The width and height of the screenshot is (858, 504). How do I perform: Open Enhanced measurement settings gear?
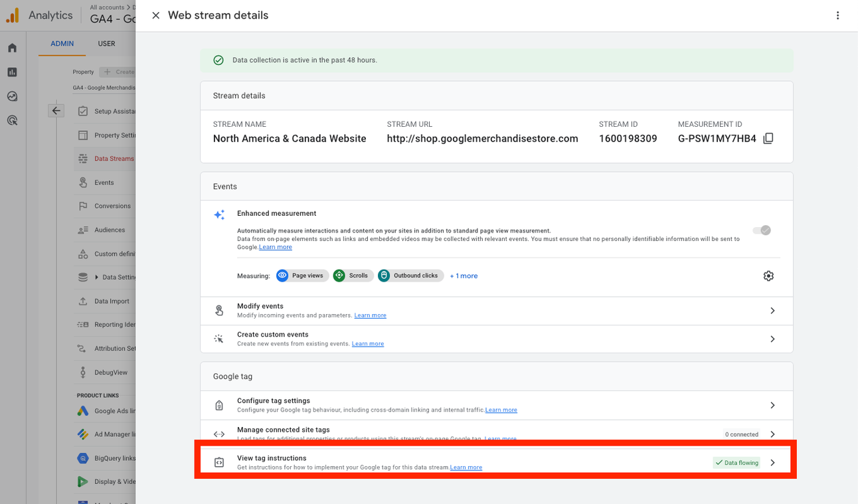click(x=768, y=276)
